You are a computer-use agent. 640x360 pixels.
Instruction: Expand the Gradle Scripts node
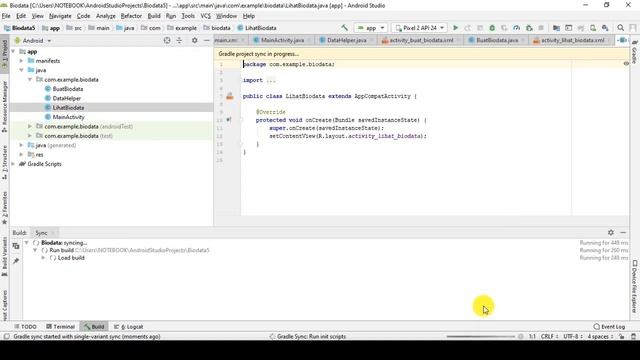point(13,164)
